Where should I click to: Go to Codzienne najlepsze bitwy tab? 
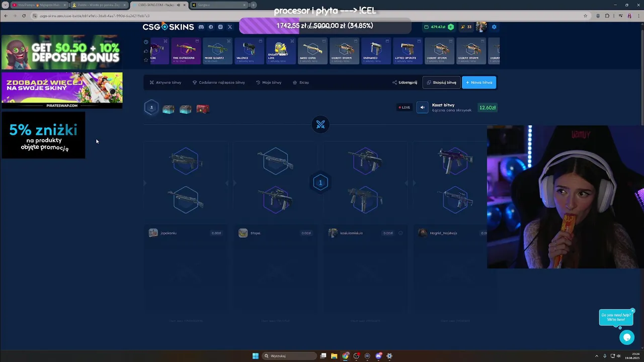218,82
